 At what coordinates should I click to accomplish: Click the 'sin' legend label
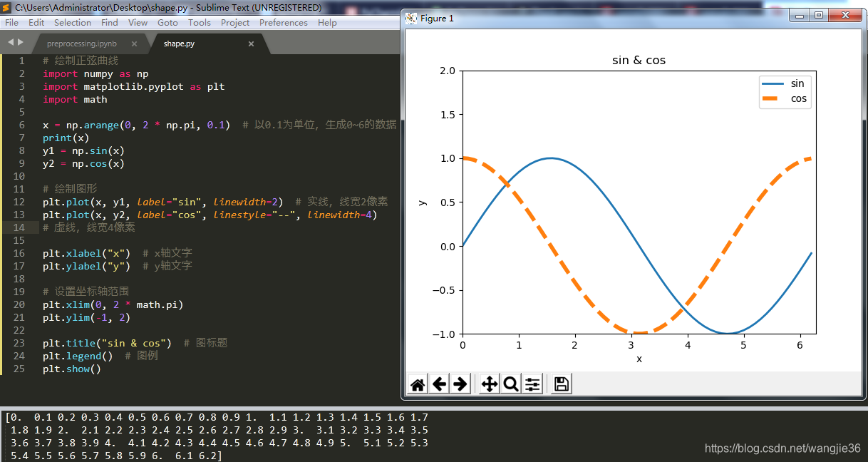tap(797, 84)
